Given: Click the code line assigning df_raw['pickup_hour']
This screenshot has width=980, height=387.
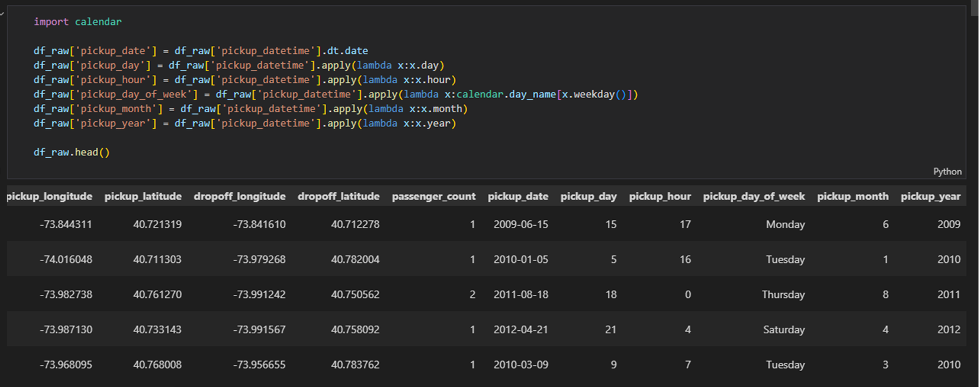Looking at the screenshot, I should pos(245,80).
